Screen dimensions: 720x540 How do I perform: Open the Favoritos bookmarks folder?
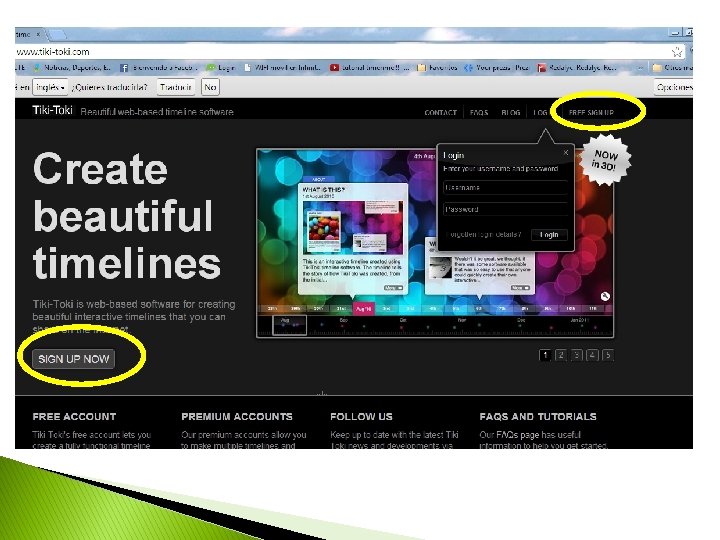click(437, 68)
